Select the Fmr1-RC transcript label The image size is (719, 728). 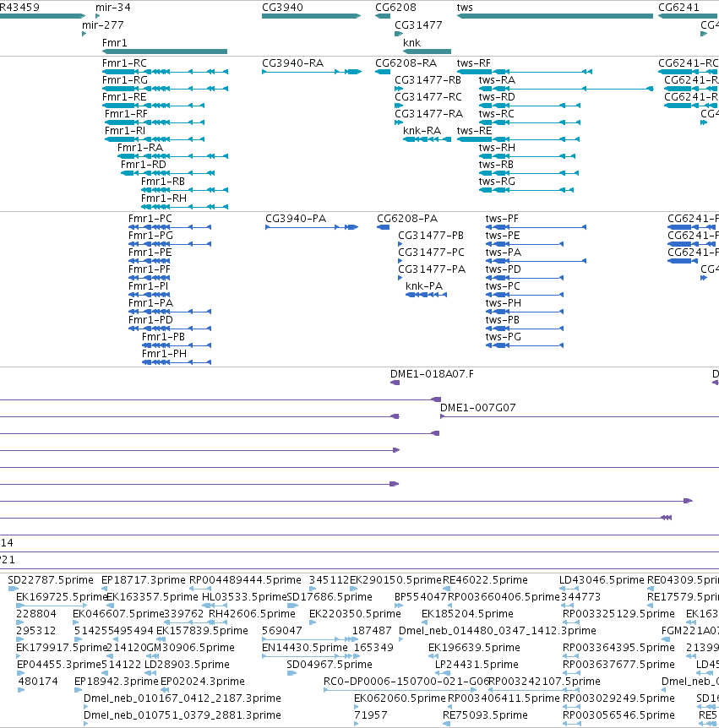(x=124, y=63)
